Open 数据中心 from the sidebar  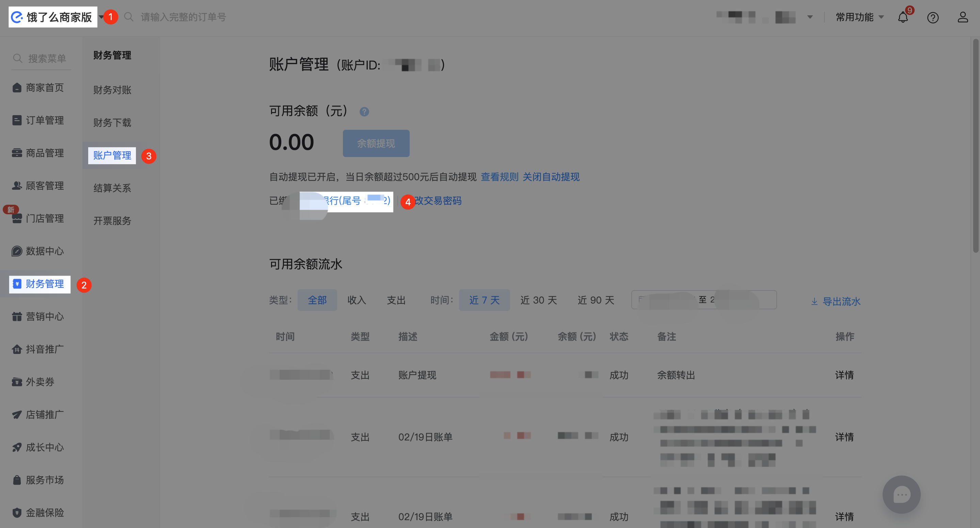(x=44, y=251)
